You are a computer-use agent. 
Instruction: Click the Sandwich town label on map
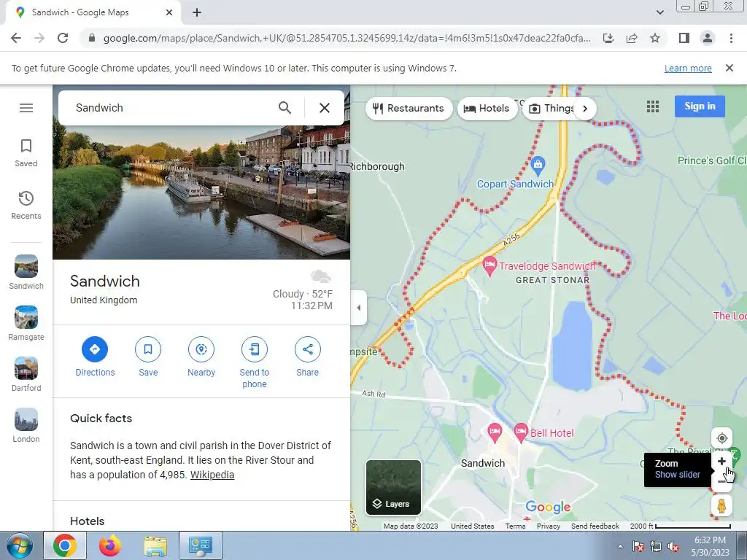coord(483,463)
